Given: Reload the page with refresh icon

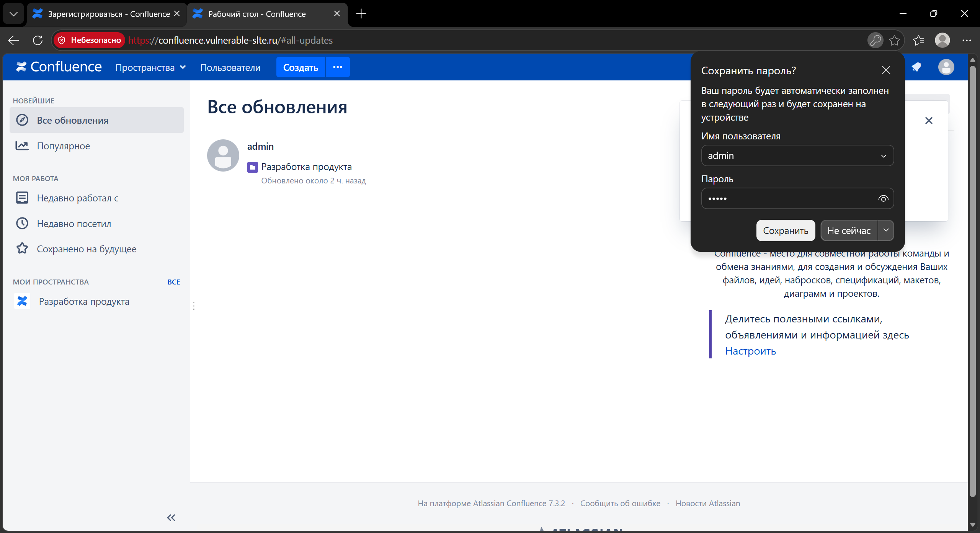Looking at the screenshot, I should (x=38, y=40).
